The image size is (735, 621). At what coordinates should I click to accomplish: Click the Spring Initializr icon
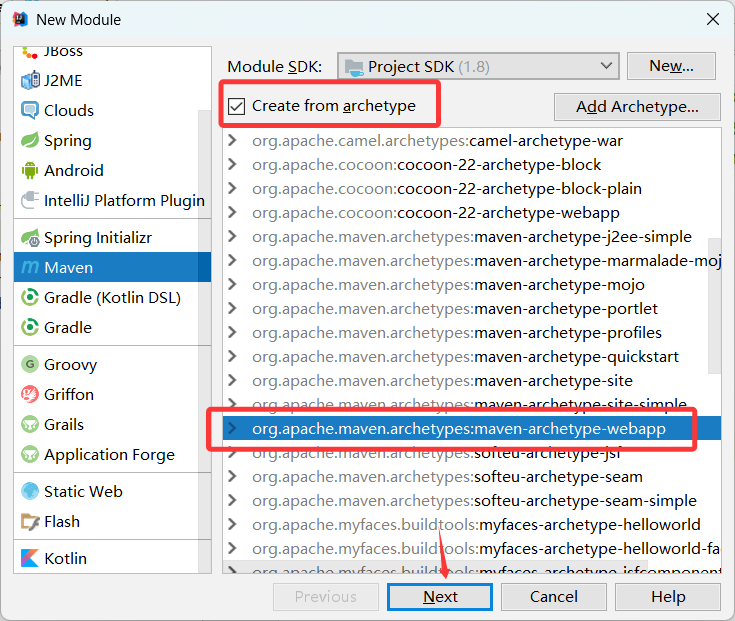pyautogui.click(x=30, y=238)
